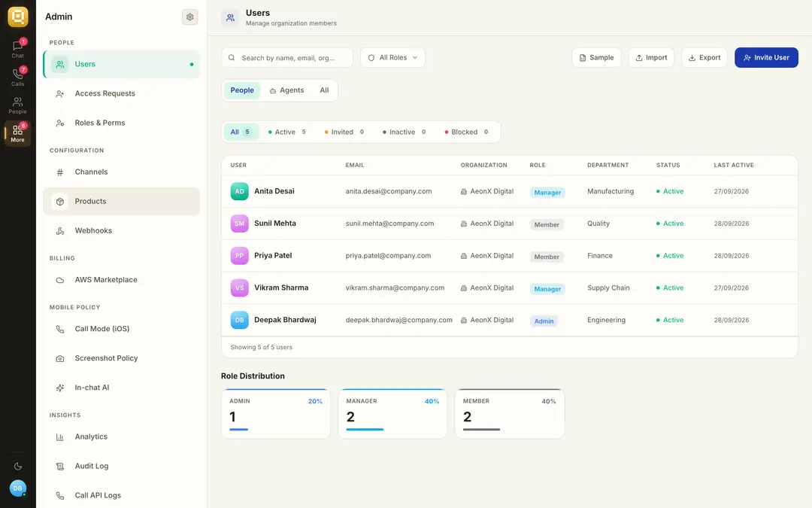The height and width of the screenshot is (508, 812).
Task: Click the In-chat AI sparkle icon
Action: coord(60,388)
